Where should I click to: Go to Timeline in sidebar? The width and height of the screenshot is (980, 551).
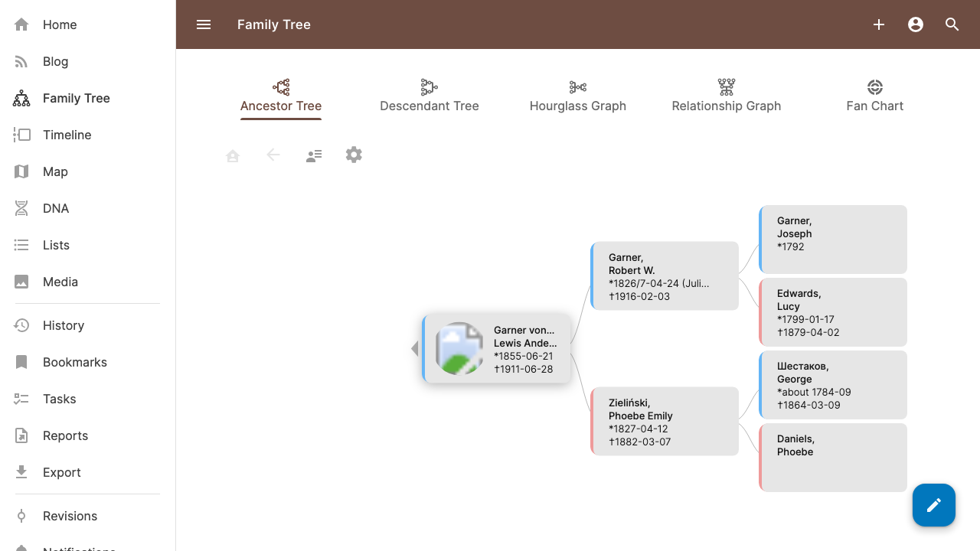tap(87, 135)
